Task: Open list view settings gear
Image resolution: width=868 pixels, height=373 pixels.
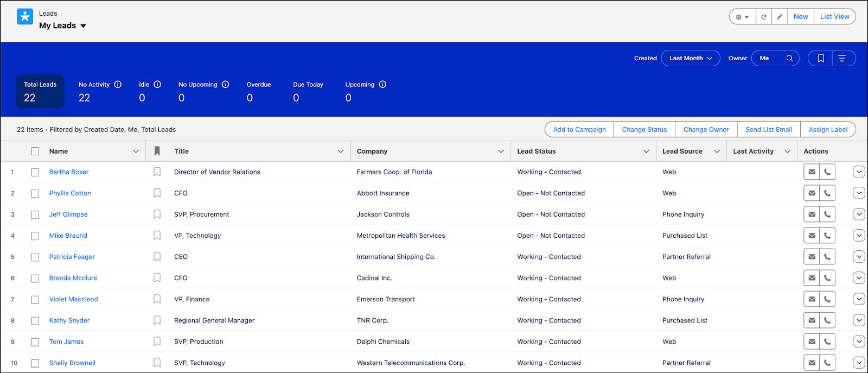Action: pyautogui.click(x=742, y=17)
